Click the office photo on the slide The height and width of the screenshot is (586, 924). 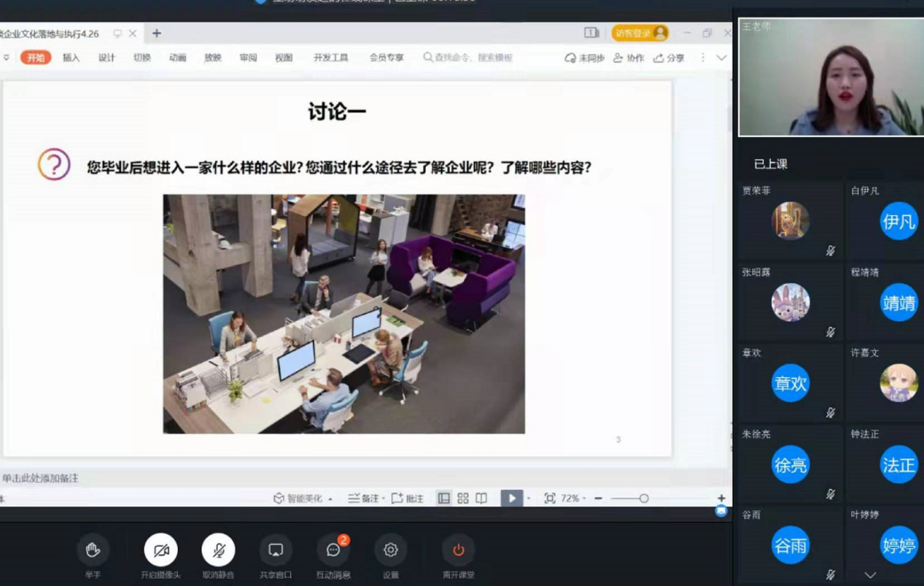click(343, 314)
